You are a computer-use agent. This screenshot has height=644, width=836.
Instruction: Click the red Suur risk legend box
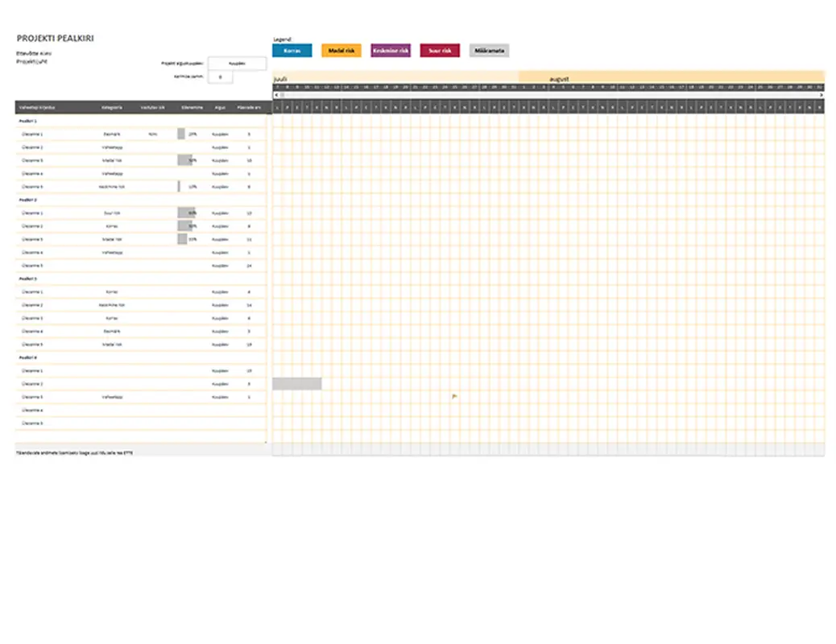click(440, 51)
